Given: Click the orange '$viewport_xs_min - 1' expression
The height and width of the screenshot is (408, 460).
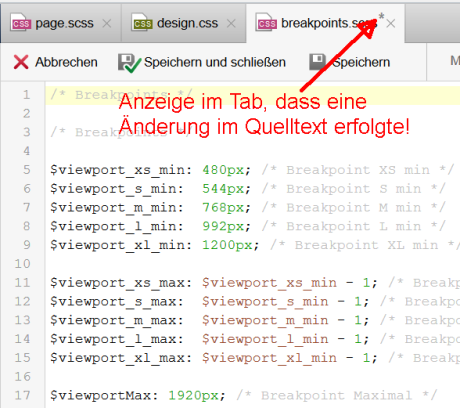Looking at the screenshot, I should pos(286,283).
